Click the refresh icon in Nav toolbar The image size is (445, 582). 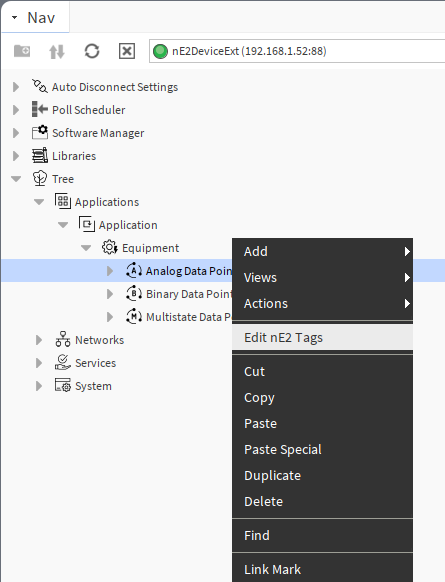pyautogui.click(x=92, y=51)
